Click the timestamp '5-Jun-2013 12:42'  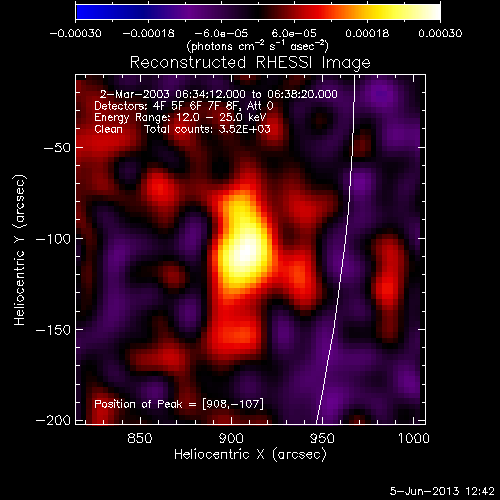[442, 491]
